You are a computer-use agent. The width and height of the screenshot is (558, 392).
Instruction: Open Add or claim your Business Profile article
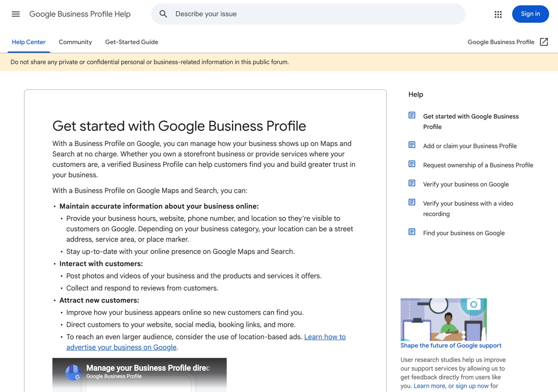coord(470,146)
